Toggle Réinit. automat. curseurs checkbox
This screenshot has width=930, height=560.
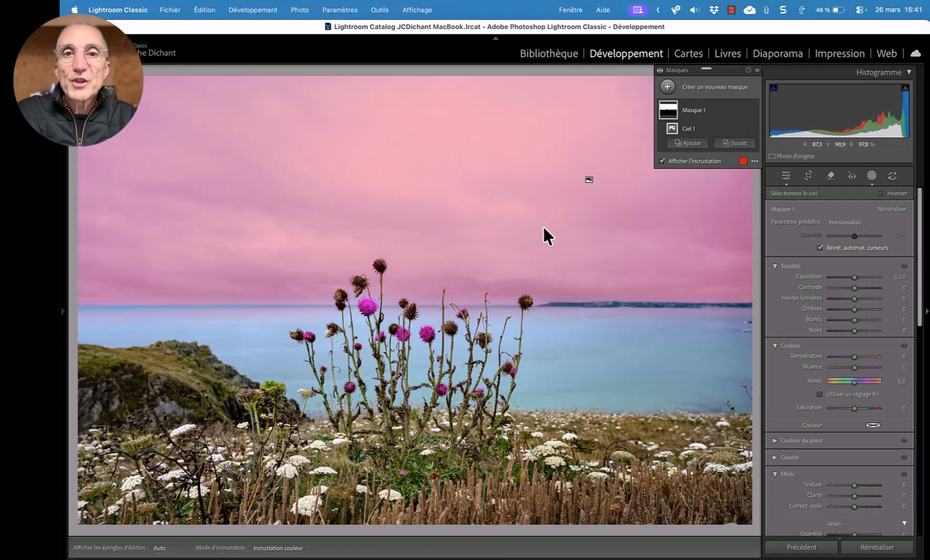click(820, 248)
